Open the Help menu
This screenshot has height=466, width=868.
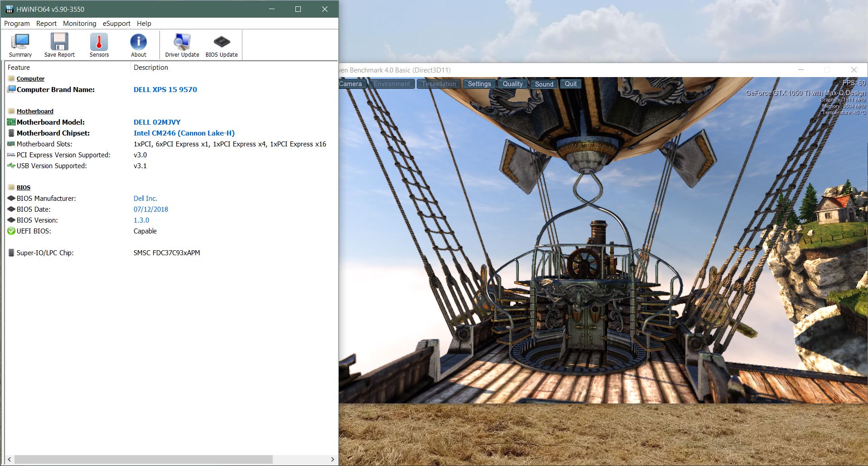point(144,24)
